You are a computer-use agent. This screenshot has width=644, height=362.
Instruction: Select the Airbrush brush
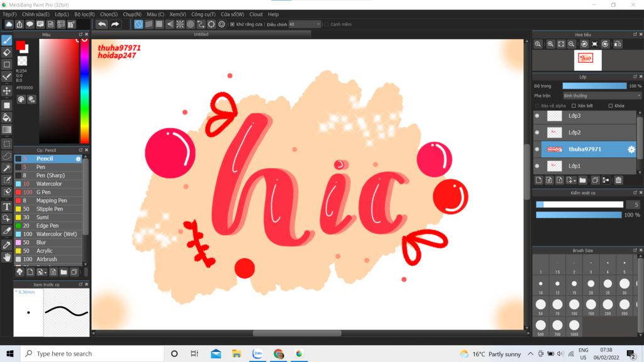(48, 260)
